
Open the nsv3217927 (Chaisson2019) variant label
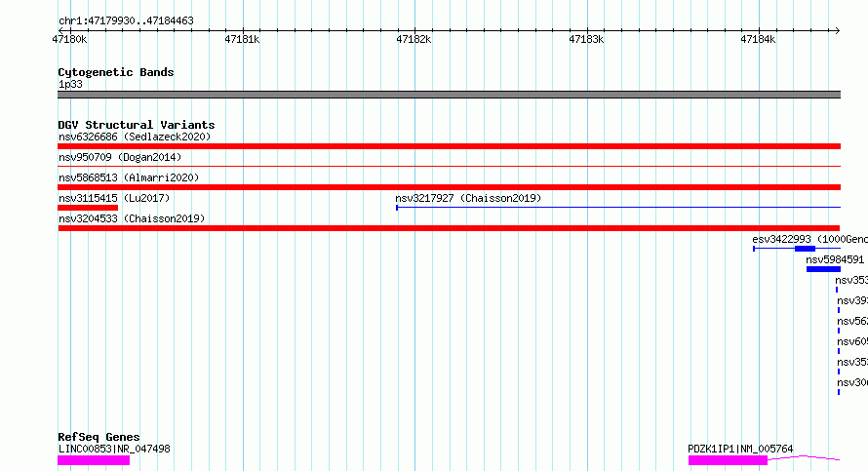(x=468, y=198)
